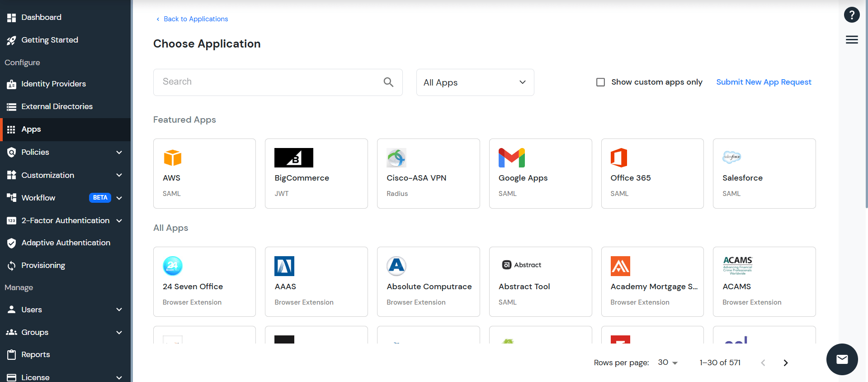Expand the Policies submenu chevron
This screenshot has height=382, width=868.
coord(119,153)
